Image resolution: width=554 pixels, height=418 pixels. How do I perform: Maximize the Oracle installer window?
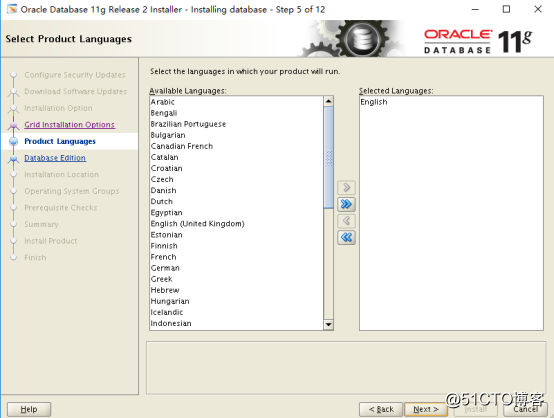pos(506,10)
